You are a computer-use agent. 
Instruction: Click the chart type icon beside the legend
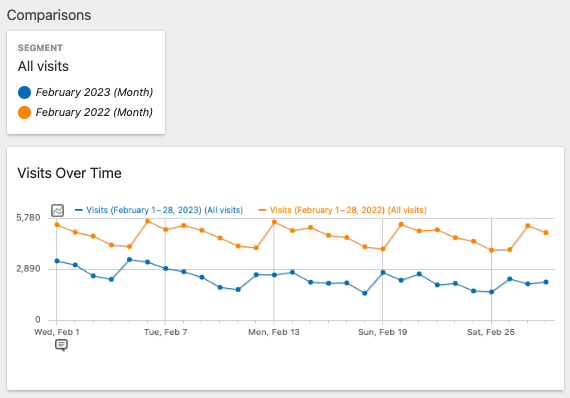[57, 210]
